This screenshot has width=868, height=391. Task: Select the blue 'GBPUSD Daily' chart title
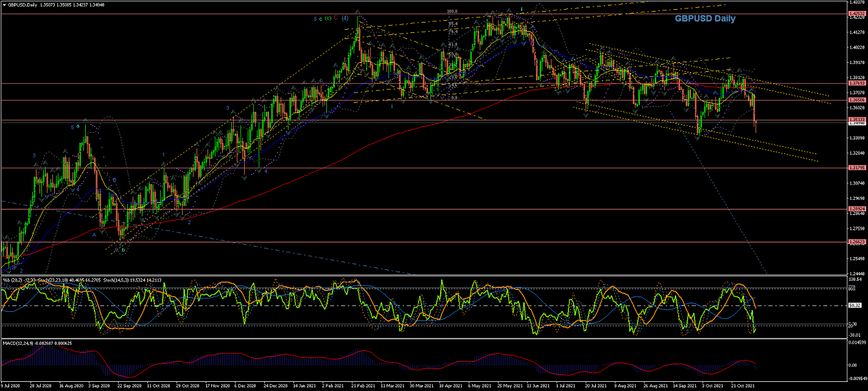[704, 19]
